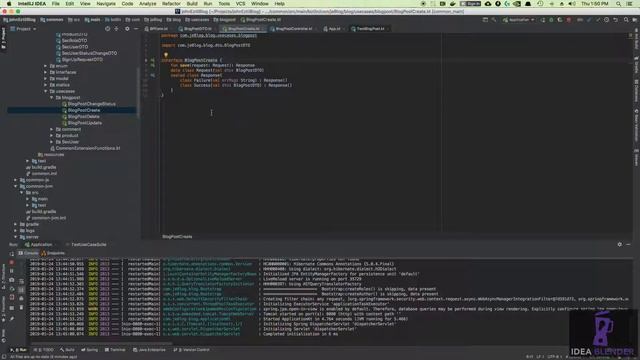Switch to the App.kt editor tab

coord(334,29)
